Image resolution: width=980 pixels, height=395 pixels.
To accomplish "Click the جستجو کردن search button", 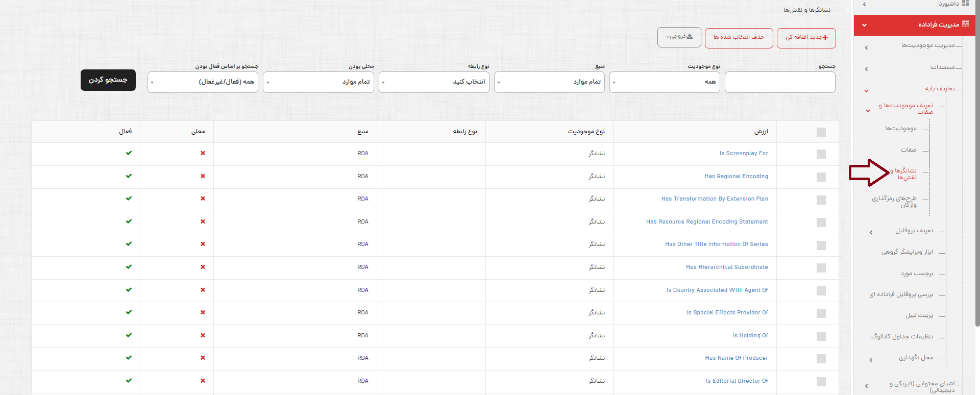I will [x=108, y=80].
